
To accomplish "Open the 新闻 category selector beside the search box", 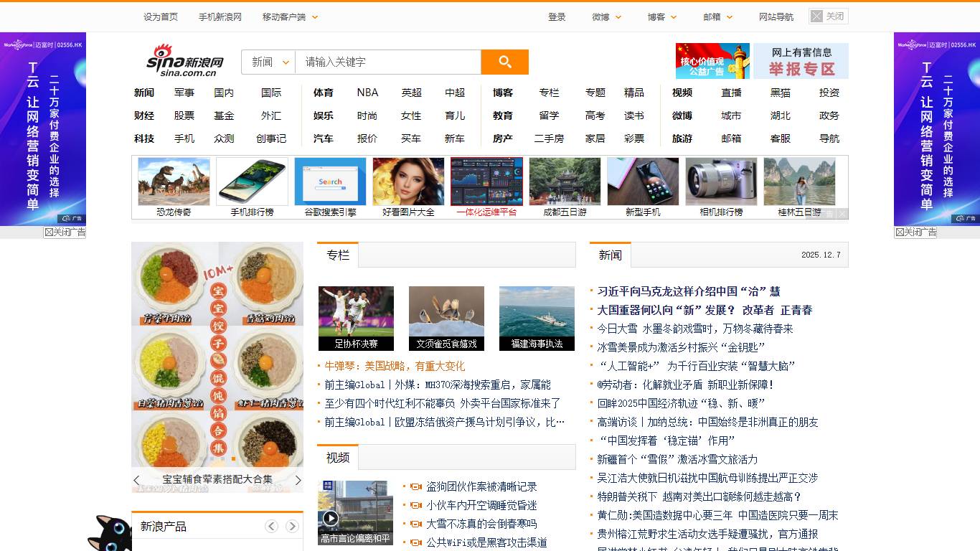I will tap(268, 62).
